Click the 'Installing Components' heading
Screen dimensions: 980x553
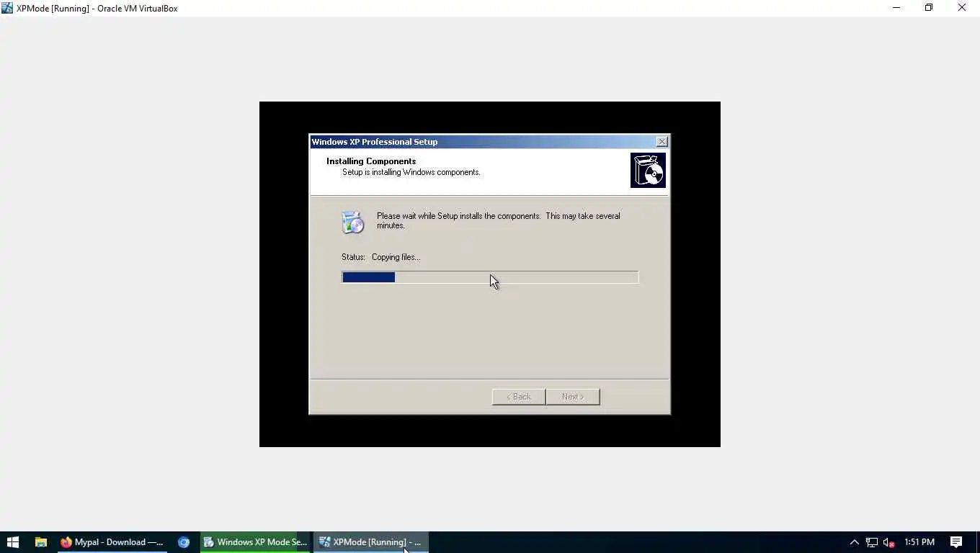coord(371,161)
